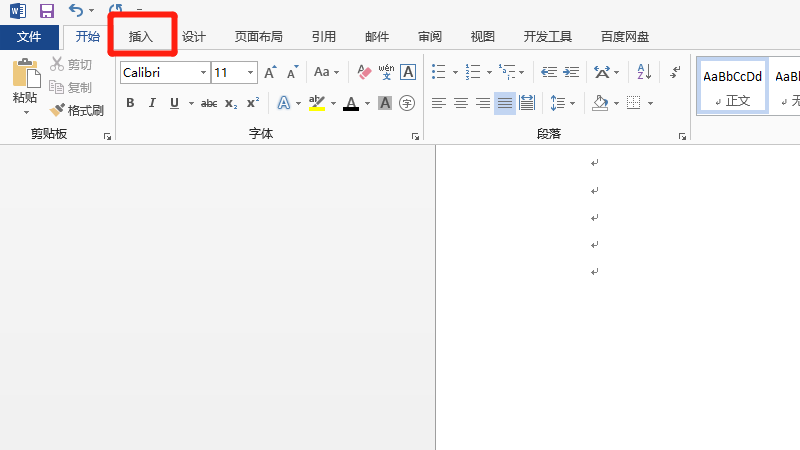Viewport: 800px width, 450px height.
Task: Click the Sort A-Z icon
Action: coord(644,73)
